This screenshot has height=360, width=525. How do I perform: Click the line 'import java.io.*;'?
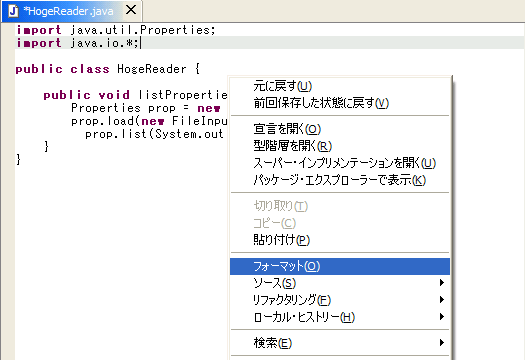[78, 43]
